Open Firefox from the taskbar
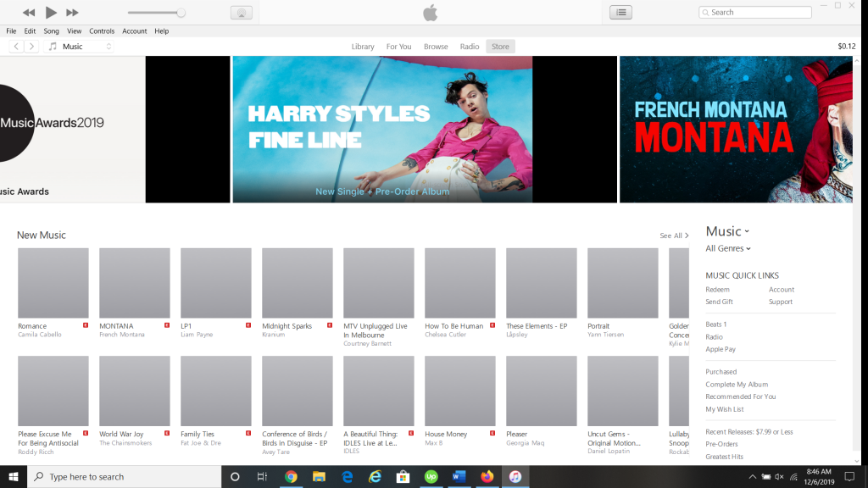This screenshot has width=868, height=488. 487,476
